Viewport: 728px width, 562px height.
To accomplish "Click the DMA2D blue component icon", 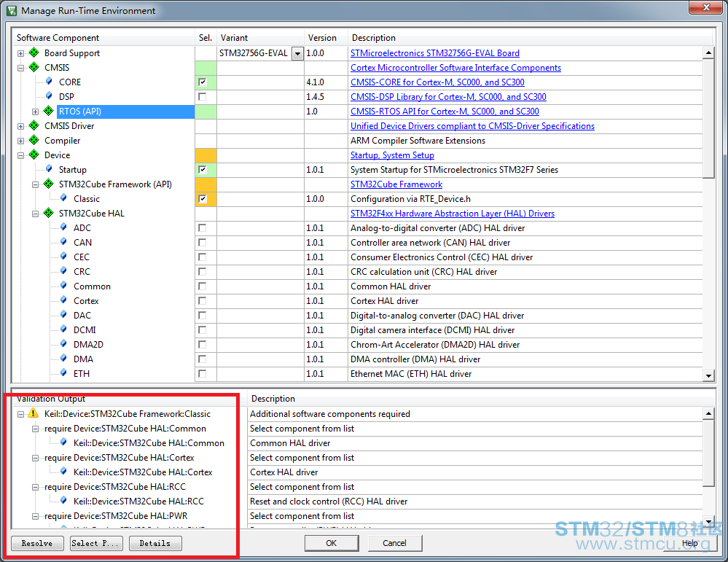I will tap(63, 344).
